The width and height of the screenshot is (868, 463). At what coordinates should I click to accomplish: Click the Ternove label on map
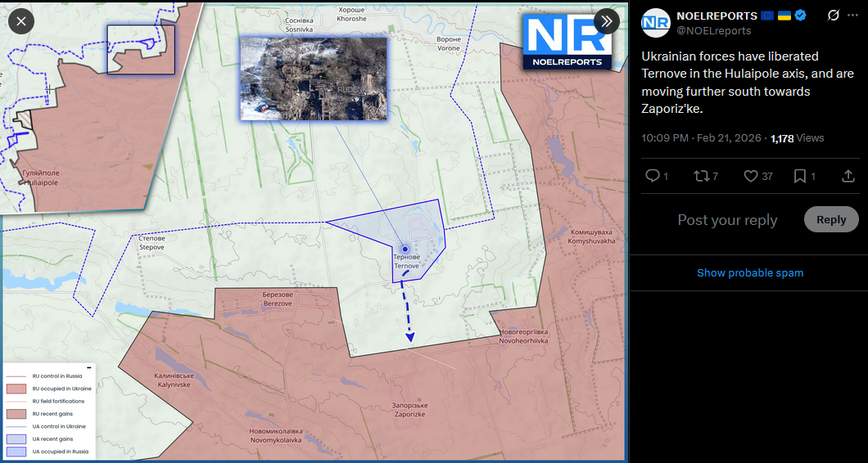406,263
